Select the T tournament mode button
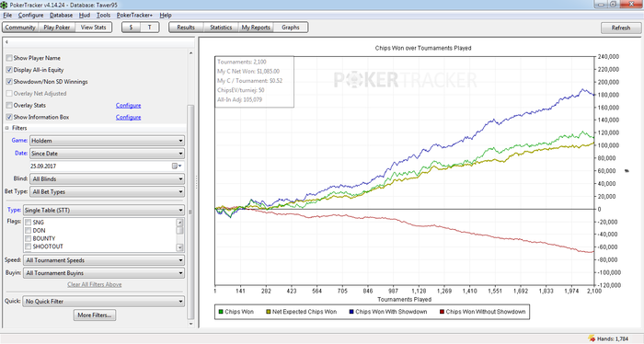The image size is (644, 344). pyautogui.click(x=149, y=27)
